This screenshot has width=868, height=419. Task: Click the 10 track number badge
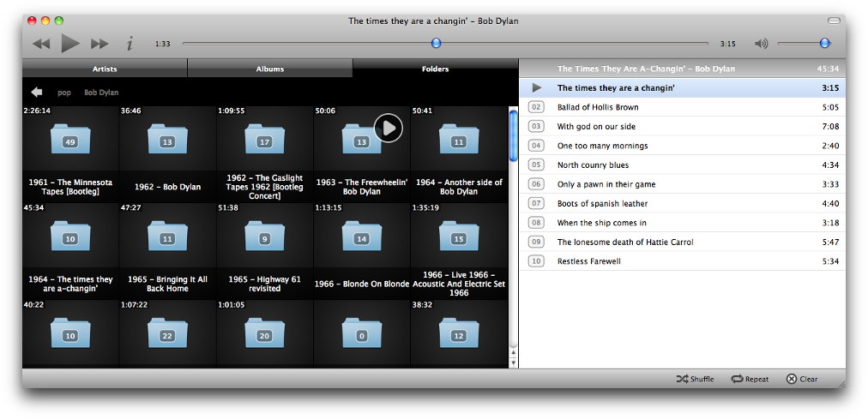point(536,261)
